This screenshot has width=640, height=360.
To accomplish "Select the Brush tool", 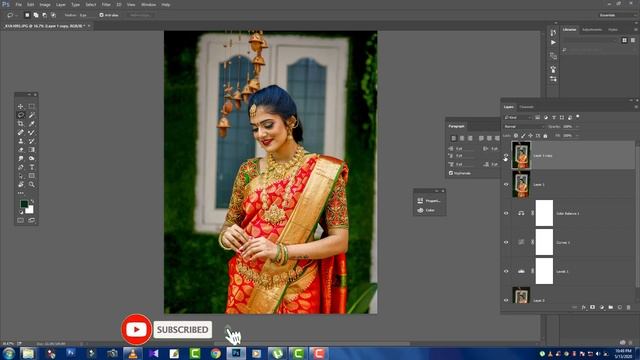I will [x=31, y=132].
